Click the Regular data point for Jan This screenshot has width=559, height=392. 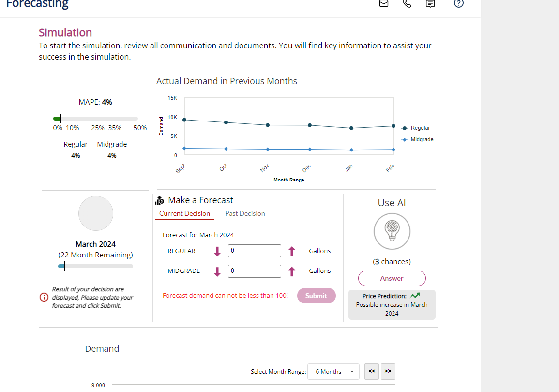[351, 128]
